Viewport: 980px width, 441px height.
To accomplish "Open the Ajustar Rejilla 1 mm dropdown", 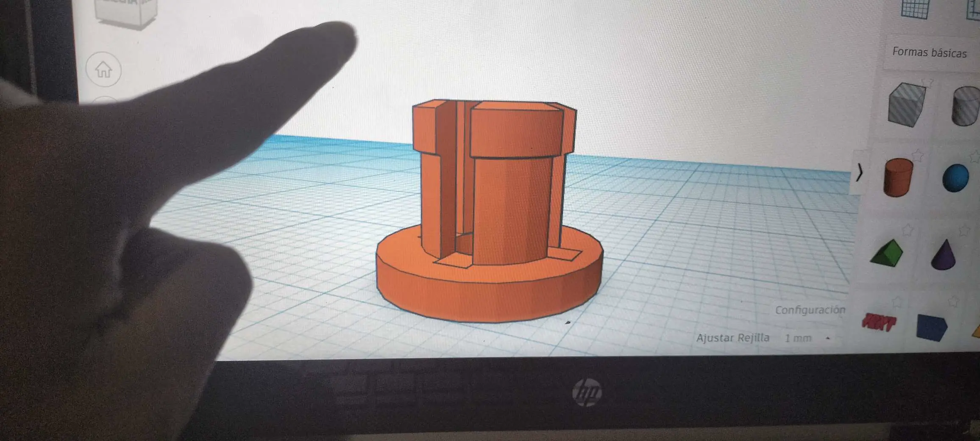I will 807,338.
